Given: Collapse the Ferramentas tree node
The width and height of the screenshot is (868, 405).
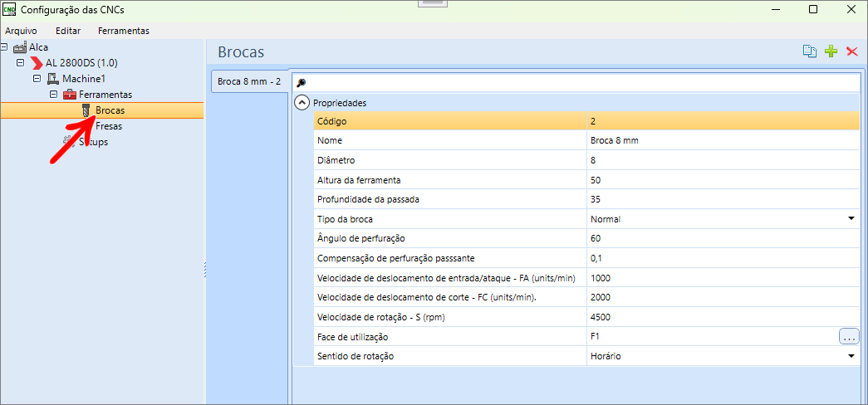Looking at the screenshot, I should 54,95.
